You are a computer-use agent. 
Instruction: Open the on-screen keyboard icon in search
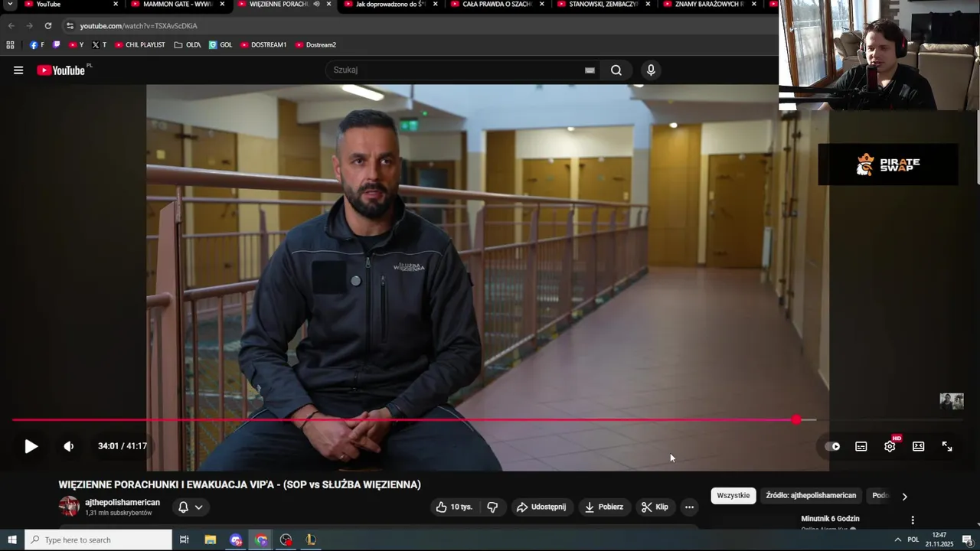click(x=590, y=70)
